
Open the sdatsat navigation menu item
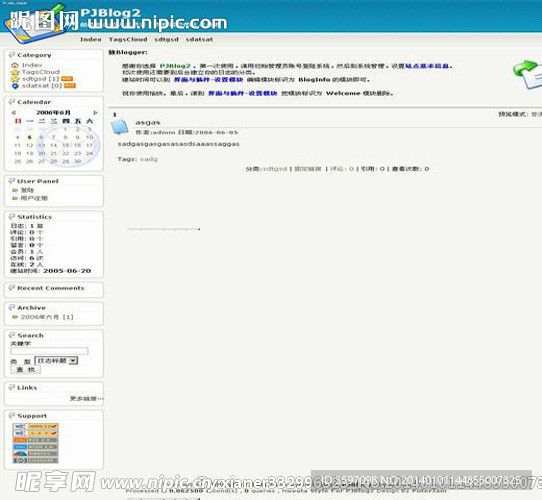pyautogui.click(x=199, y=39)
